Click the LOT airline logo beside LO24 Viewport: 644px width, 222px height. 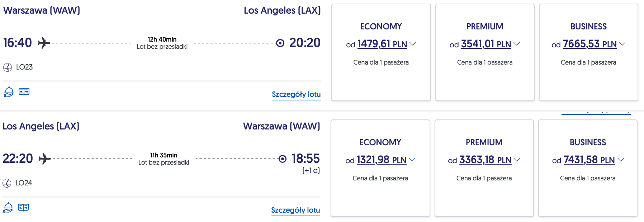coord(7,183)
